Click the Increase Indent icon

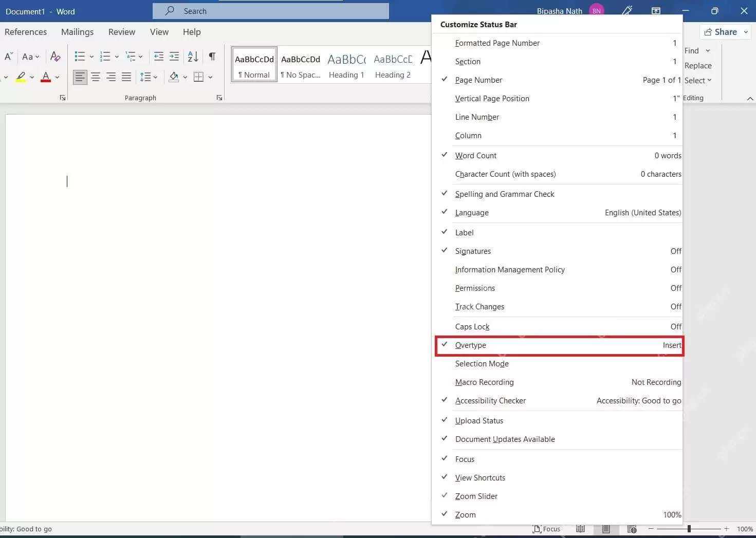[174, 57]
